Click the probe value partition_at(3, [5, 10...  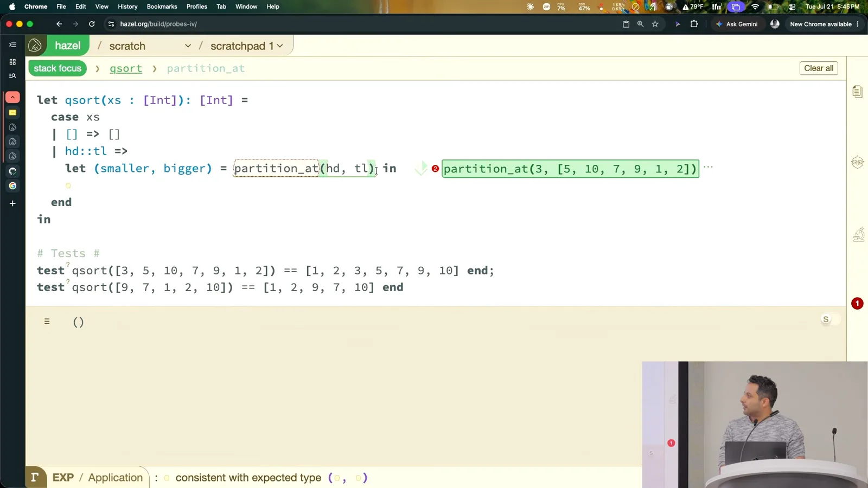coord(570,169)
